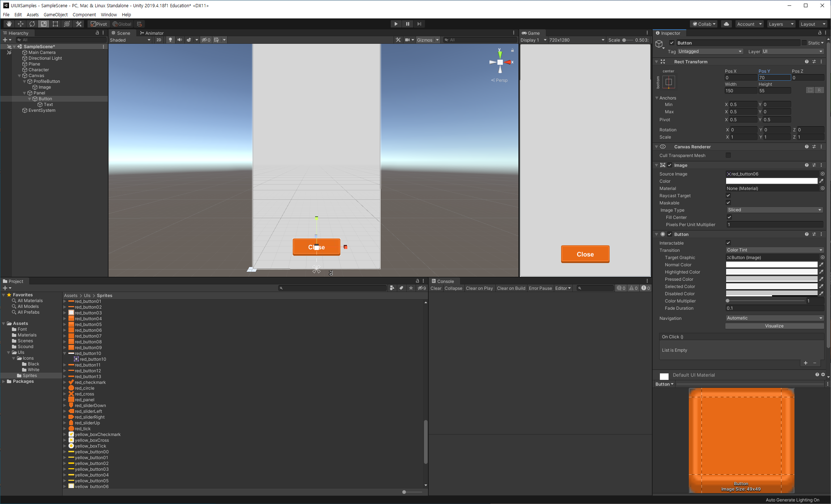The height and width of the screenshot is (504, 831).
Task: Open the Pressed Color swatch
Action: (771, 279)
